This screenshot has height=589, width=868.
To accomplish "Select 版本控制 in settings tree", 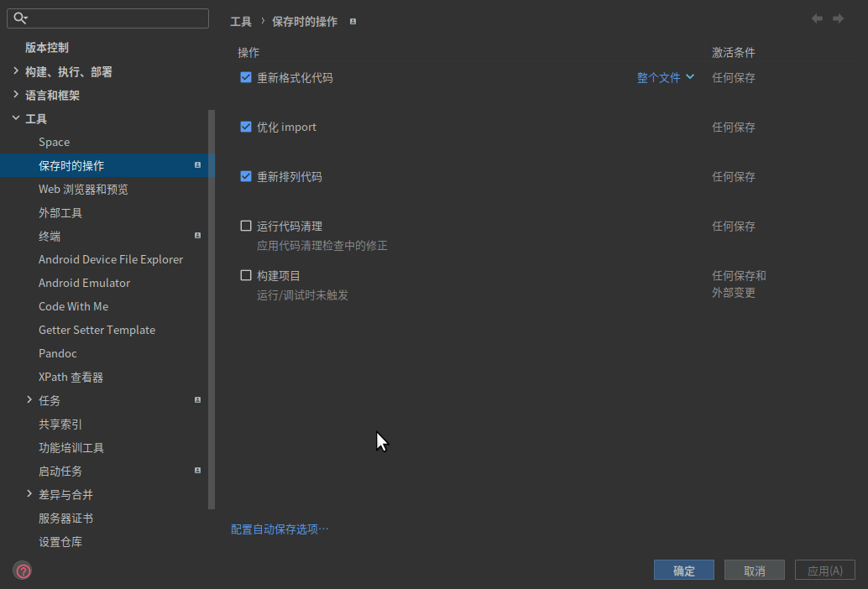I will (47, 48).
